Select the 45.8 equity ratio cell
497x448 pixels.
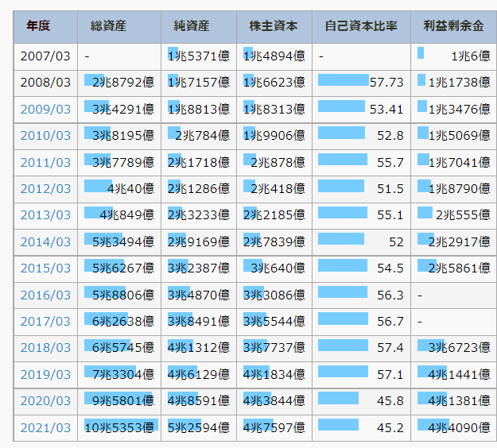click(x=361, y=401)
